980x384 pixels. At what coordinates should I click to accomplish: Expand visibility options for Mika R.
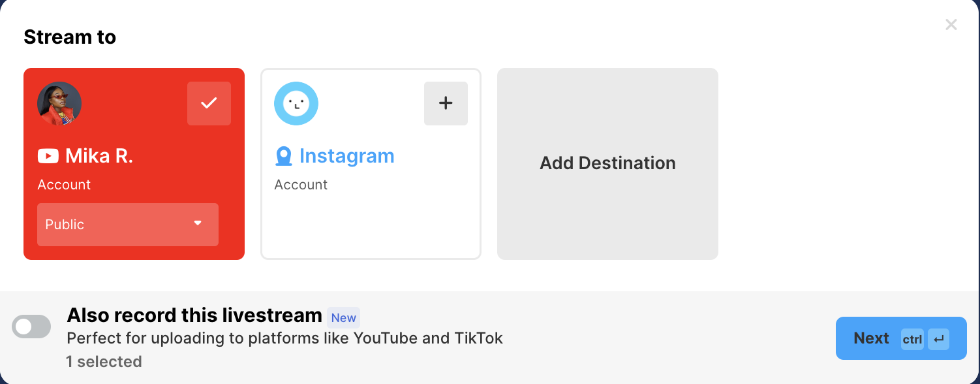pyautogui.click(x=128, y=224)
